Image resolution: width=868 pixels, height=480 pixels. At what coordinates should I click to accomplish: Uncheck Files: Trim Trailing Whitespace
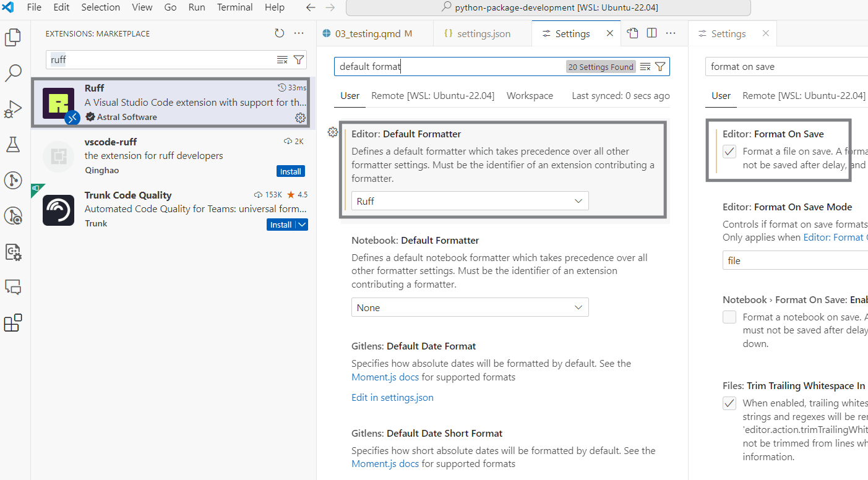(729, 403)
